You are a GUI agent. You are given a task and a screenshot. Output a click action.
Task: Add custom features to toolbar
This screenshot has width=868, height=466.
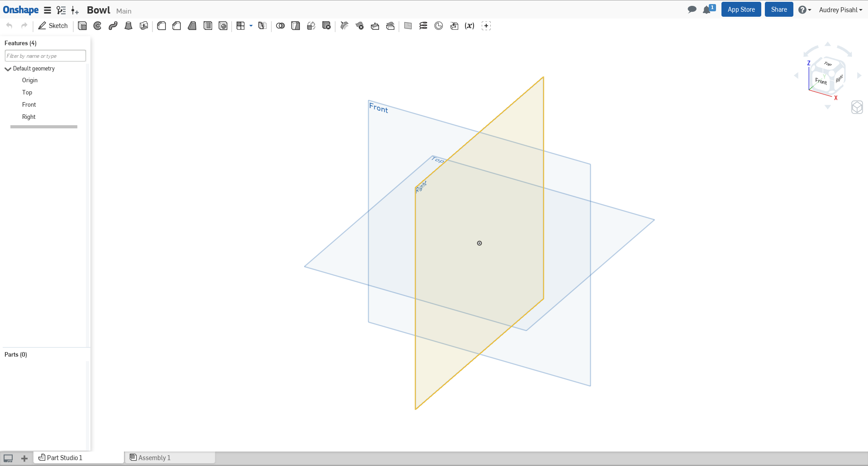click(x=486, y=26)
